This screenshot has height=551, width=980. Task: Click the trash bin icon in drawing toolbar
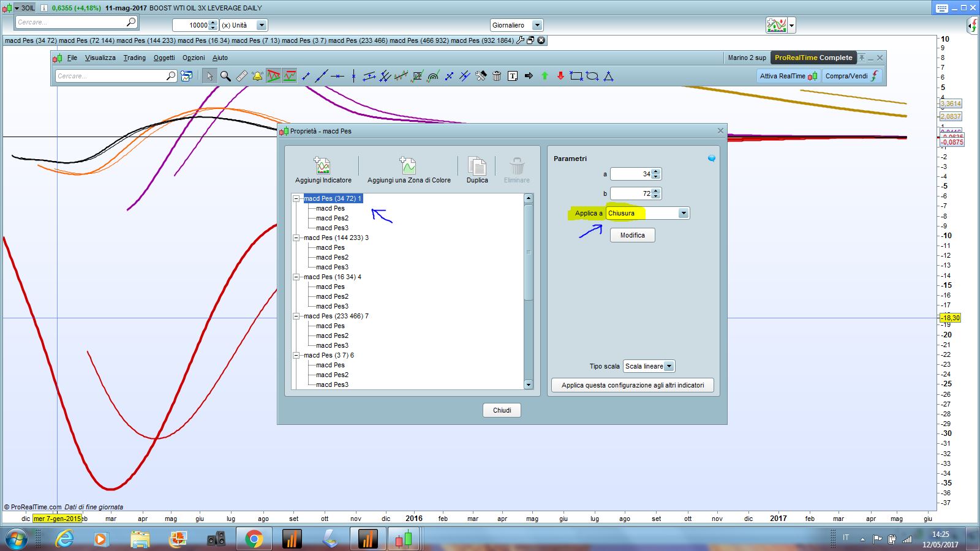497,76
